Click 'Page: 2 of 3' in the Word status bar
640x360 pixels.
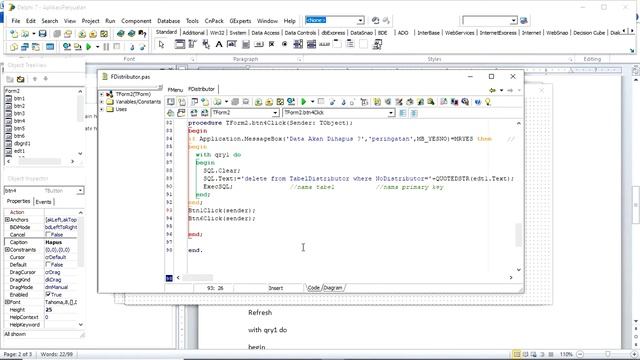tap(18, 354)
